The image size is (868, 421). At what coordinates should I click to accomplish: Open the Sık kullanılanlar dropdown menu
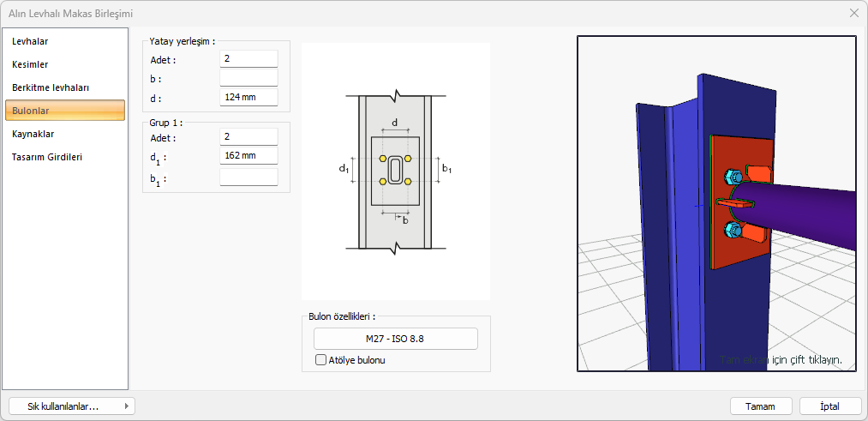tap(72, 406)
